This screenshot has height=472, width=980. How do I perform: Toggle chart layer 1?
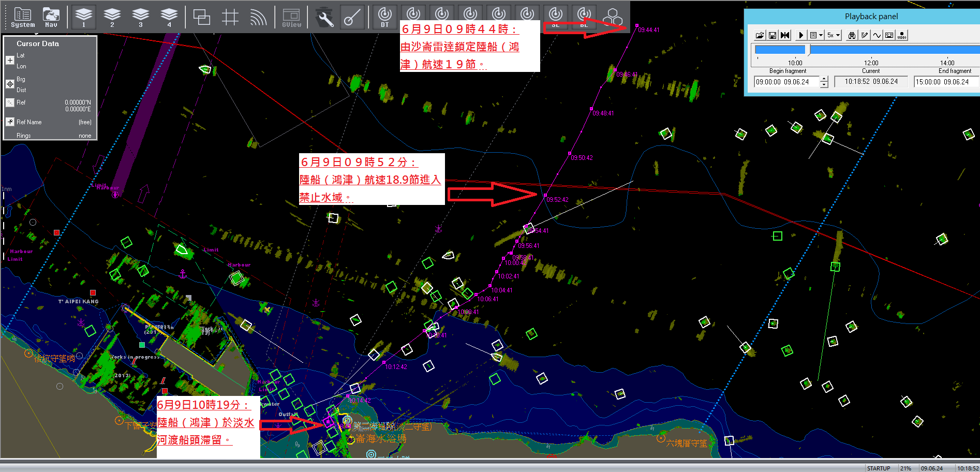83,18
